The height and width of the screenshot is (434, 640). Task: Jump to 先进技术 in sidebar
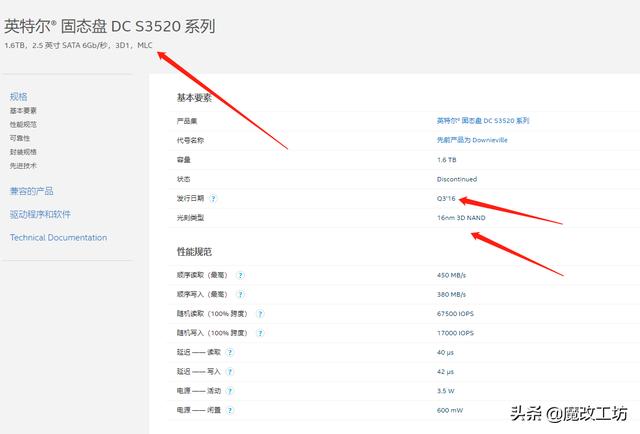click(23, 166)
